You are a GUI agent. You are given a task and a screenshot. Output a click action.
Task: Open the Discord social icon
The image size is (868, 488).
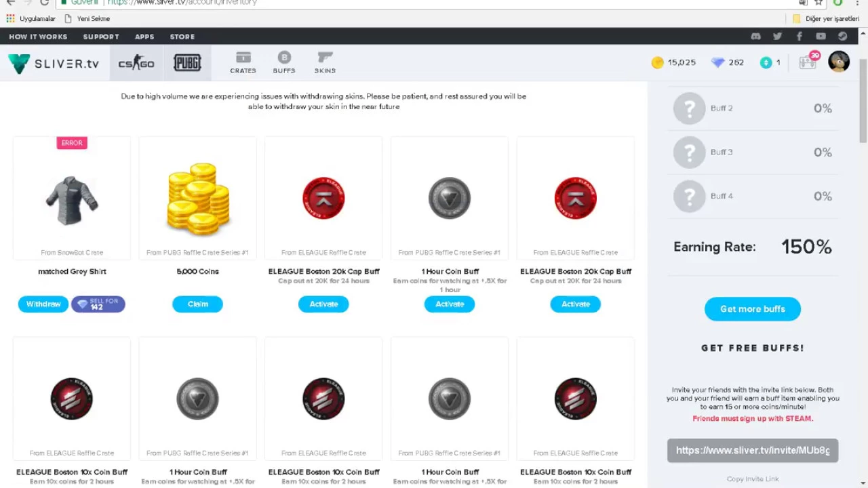[756, 37]
